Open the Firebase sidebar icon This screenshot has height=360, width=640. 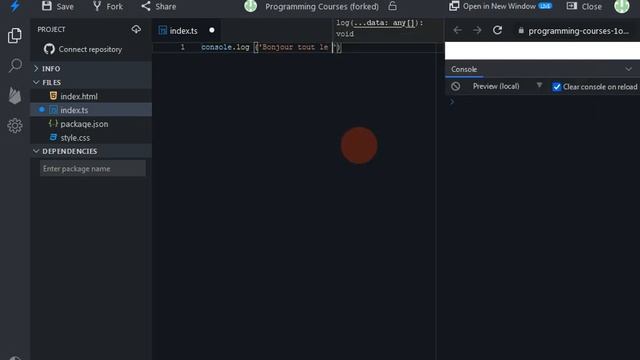pyautogui.click(x=15, y=96)
